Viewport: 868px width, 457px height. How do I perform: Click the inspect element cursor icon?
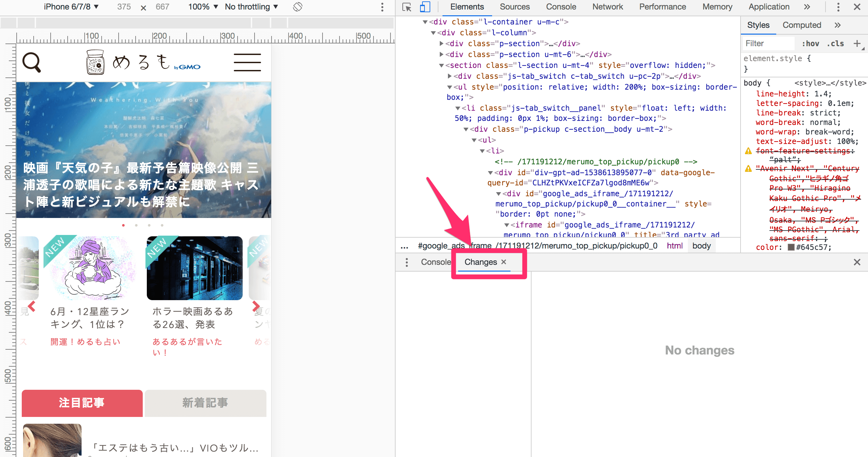pos(406,7)
